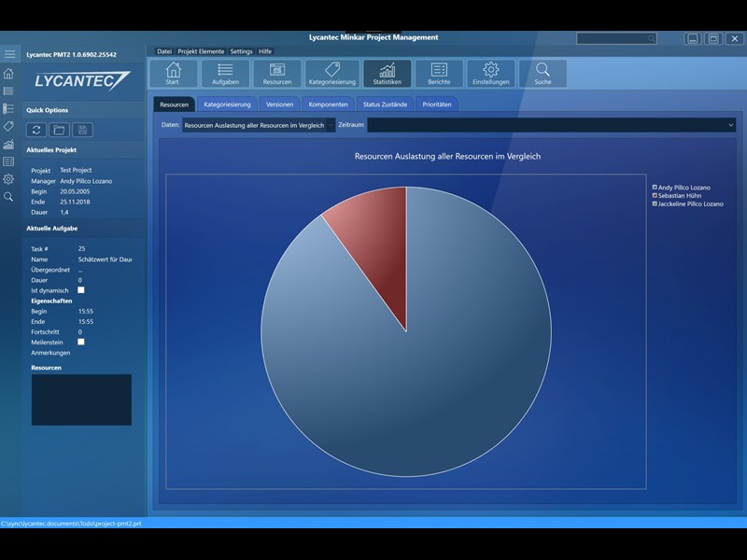The image size is (747, 560).
Task: Click the resources tree icon in left sidebar
Action: 8,108
